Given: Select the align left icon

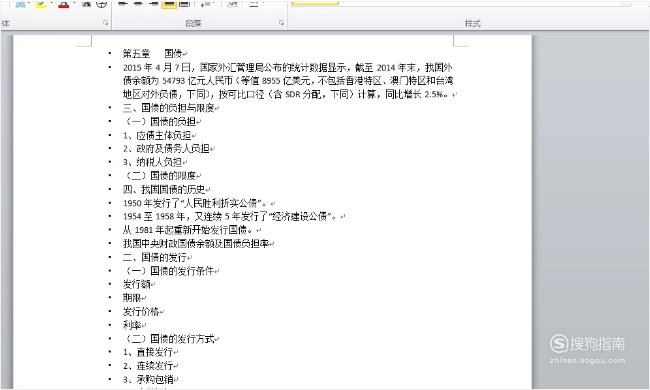Looking at the screenshot, I should [123, 4].
